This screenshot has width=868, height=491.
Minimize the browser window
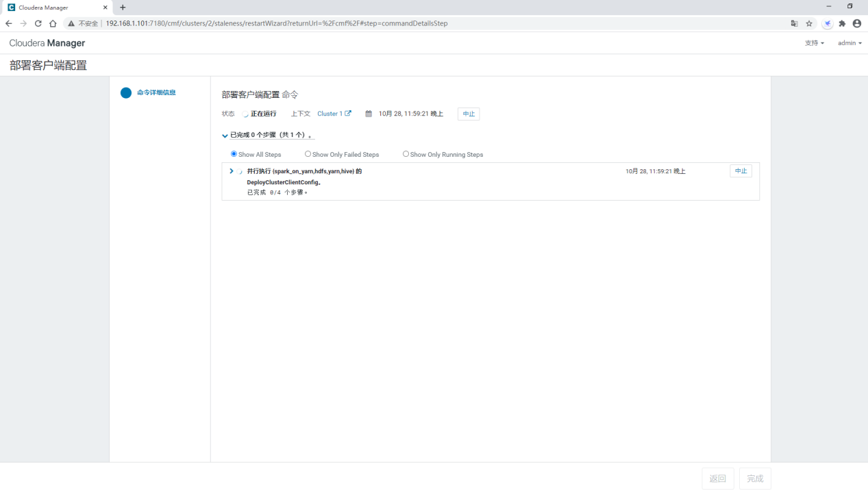pyautogui.click(x=828, y=6)
